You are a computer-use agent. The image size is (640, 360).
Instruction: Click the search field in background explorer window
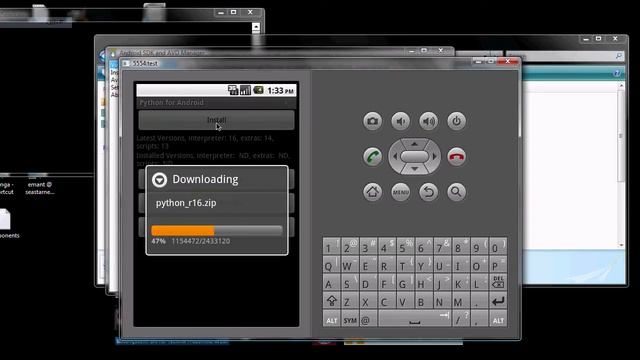565,56
